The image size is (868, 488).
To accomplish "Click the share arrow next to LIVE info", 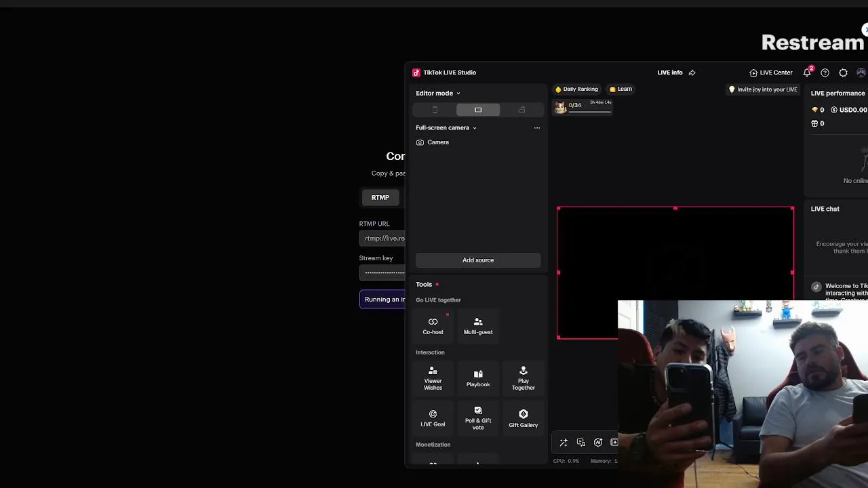I will coord(692,73).
